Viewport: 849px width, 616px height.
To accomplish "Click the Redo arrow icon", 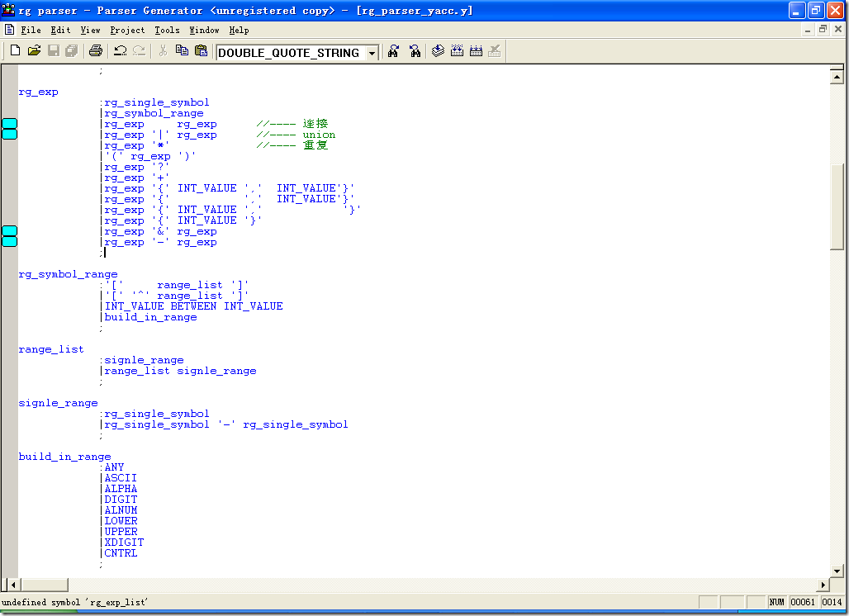I will tap(139, 51).
